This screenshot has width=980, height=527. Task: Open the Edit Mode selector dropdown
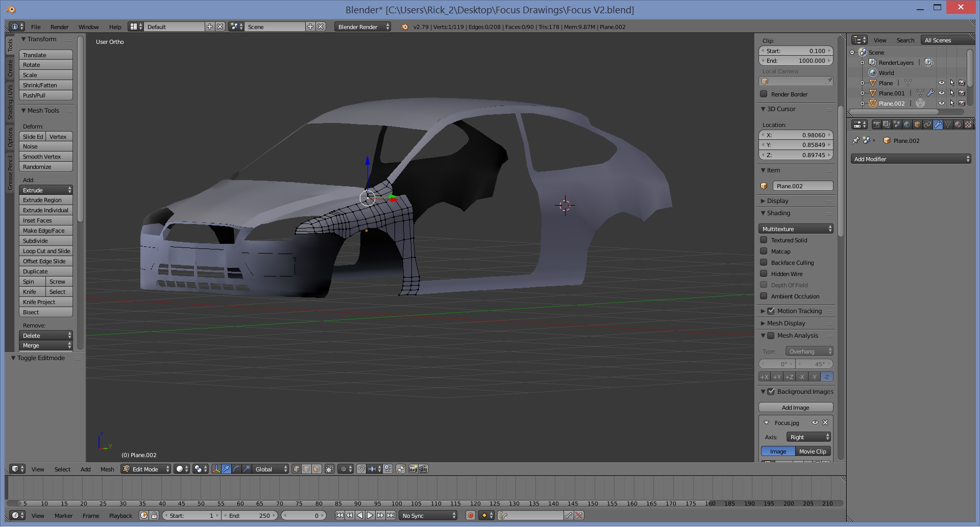[146, 469]
